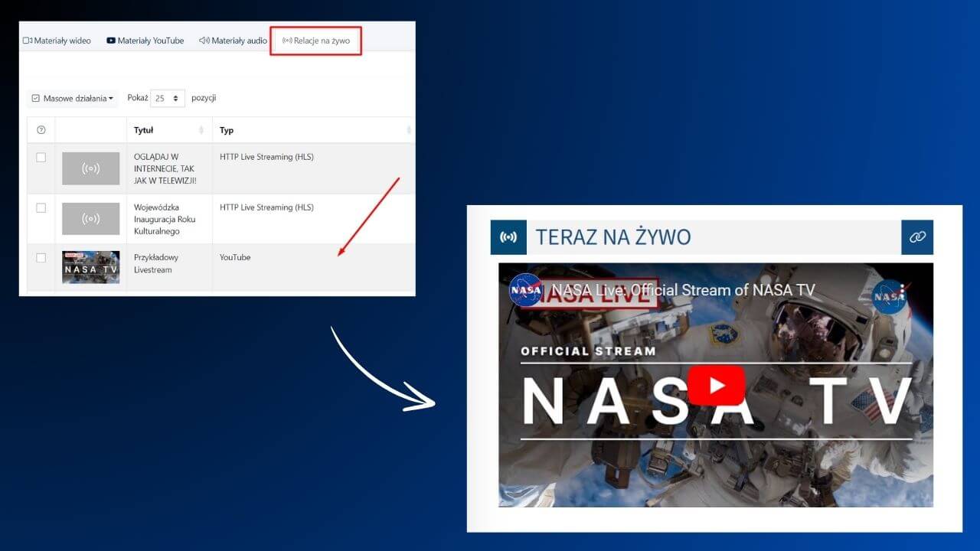Click the chain link icon in the header
The width and height of the screenshot is (980, 551).
tap(917, 237)
